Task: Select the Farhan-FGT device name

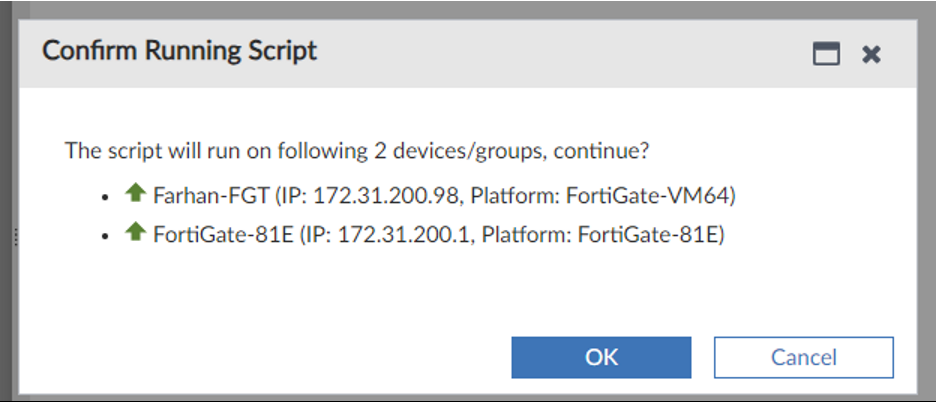Action: [211, 195]
